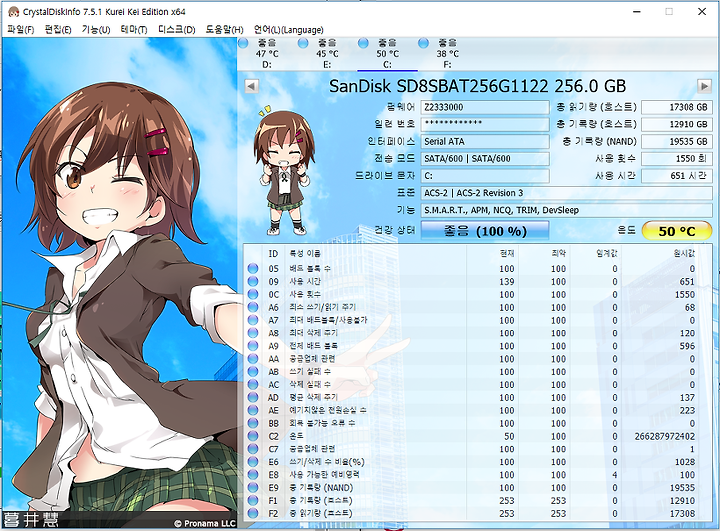
Task: Click the C2 raw value 266287972402
Action: [665, 436]
